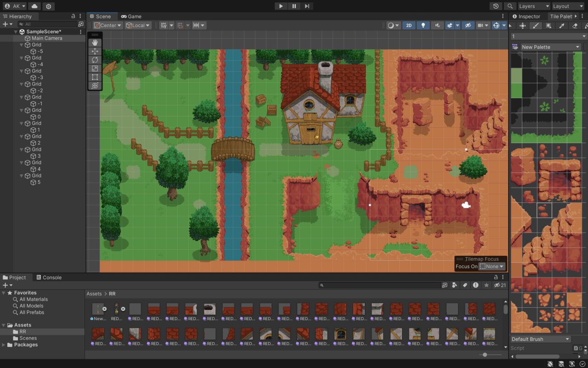Switch to the Game tab
Viewport: 588px width, 368px height.
click(x=131, y=16)
